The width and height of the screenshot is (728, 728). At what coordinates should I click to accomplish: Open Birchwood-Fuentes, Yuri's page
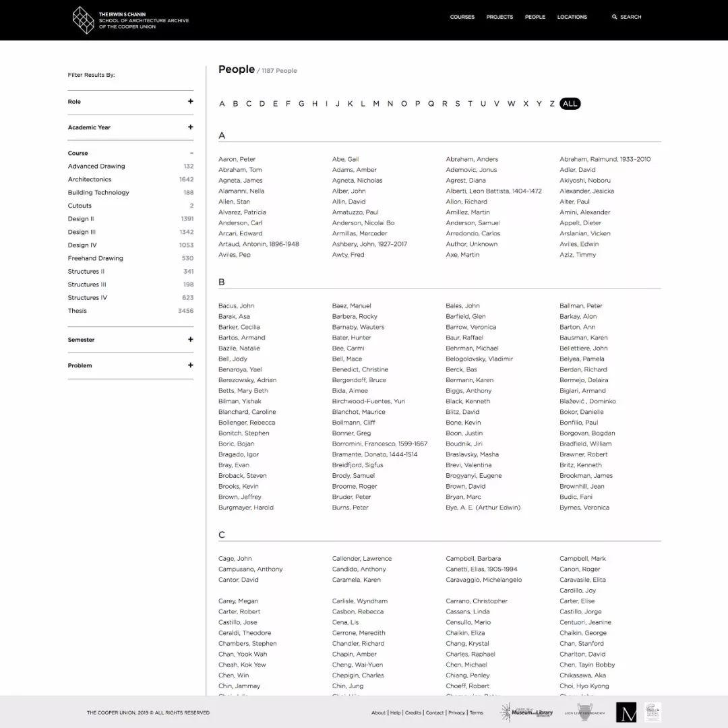pos(369,401)
